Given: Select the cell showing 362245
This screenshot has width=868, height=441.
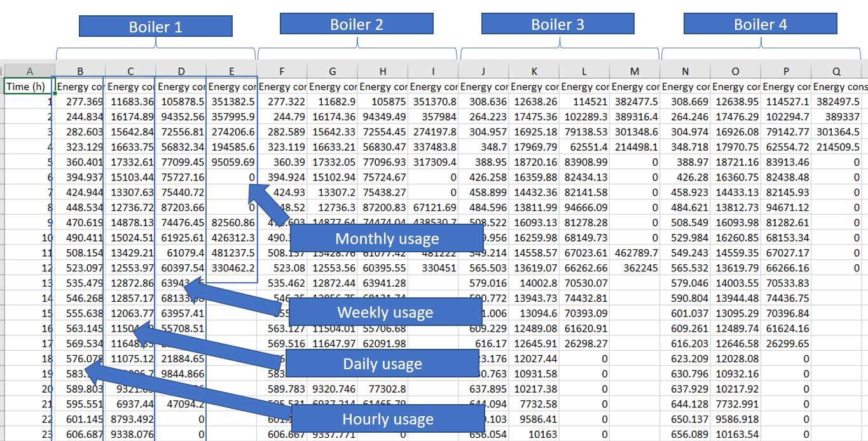Looking at the screenshot, I should point(635,268).
